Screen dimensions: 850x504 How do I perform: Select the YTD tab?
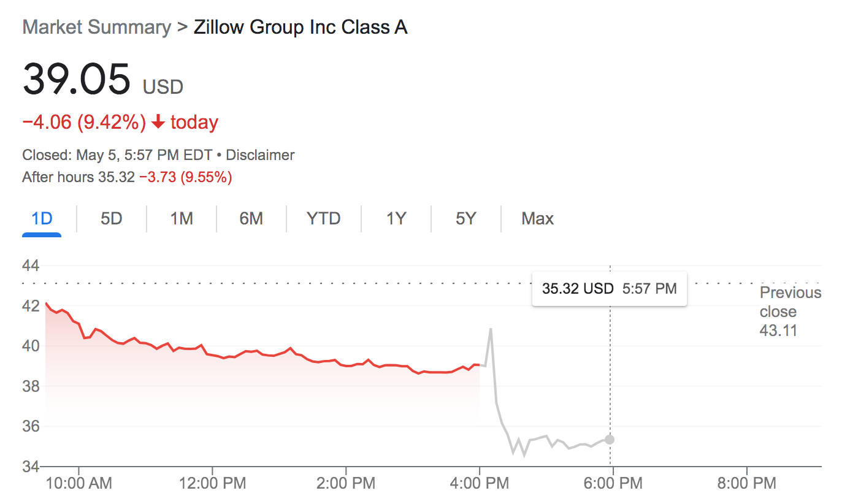[x=324, y=219]
